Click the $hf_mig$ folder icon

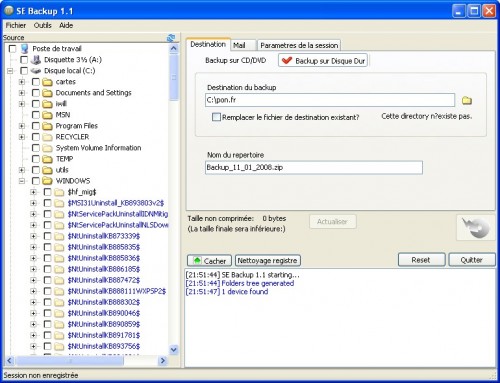pos(59,192)
